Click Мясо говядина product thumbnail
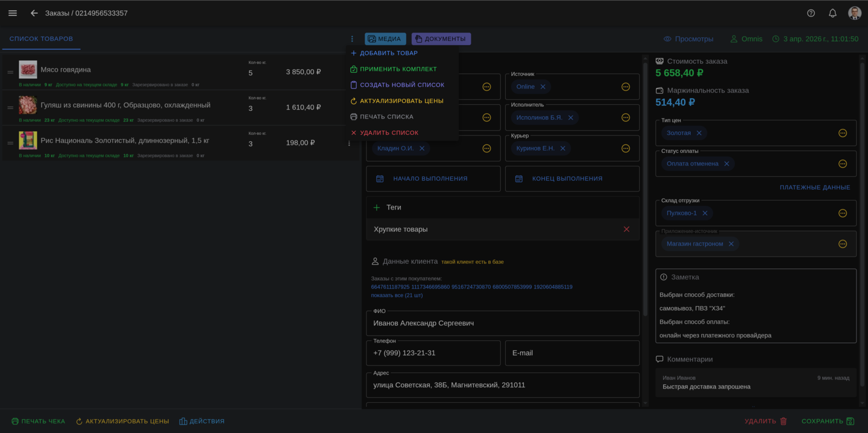 pyautogui.click(x=28, y=70)
